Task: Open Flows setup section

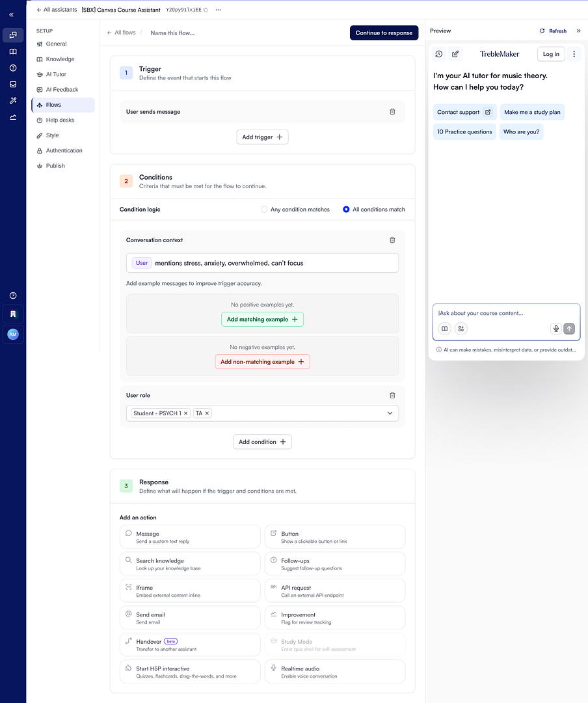Action: 62,105
